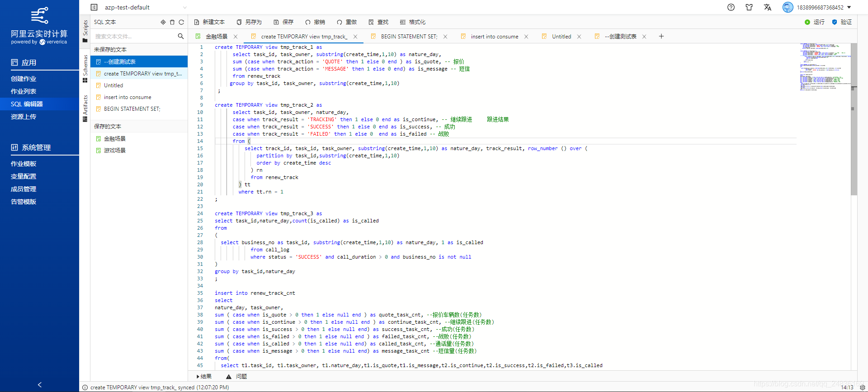Click the delete trash icon in SQL 文本
Viewport: 868px width, 392px height.
172,22
